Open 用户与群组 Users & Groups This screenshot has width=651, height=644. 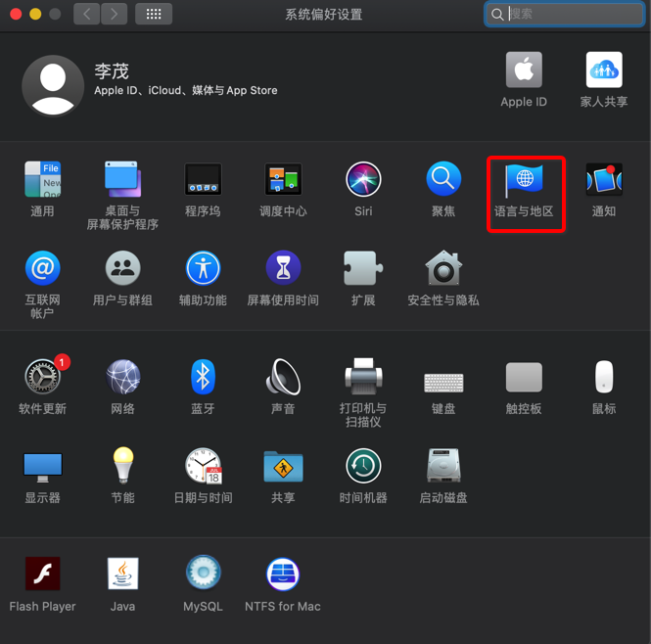point(122,268)
